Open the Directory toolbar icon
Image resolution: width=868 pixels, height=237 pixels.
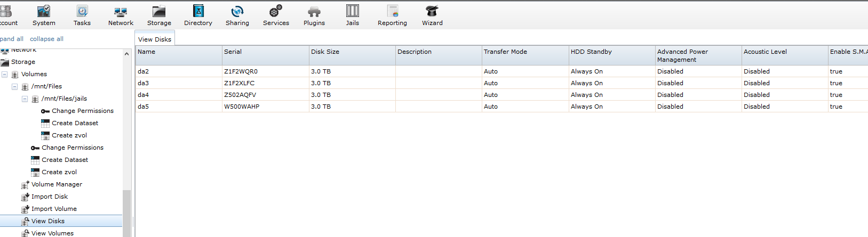pos(198,11)
